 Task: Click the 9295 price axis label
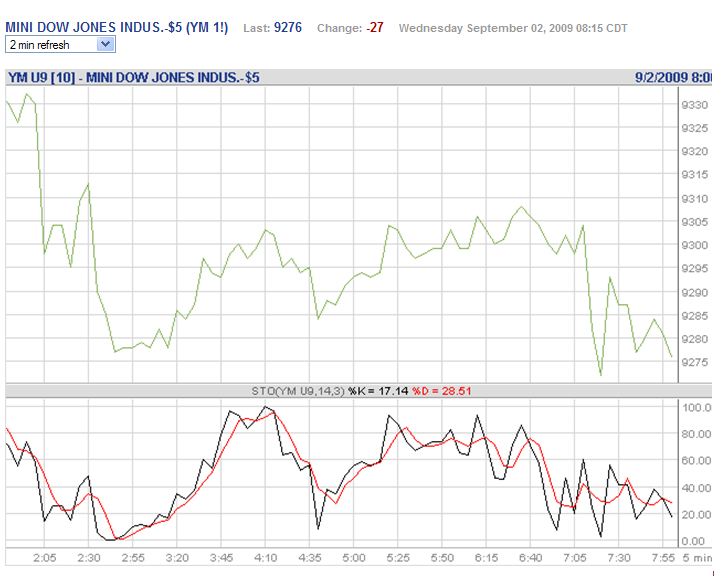pos(695,269)
